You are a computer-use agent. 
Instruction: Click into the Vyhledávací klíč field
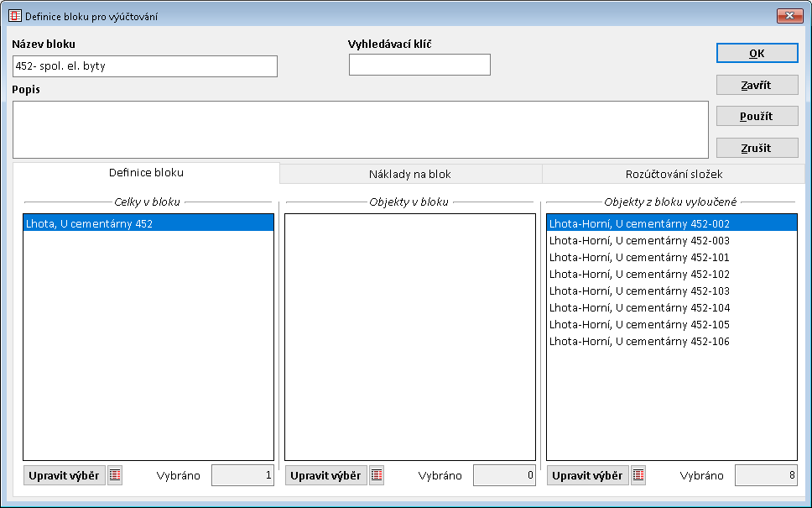tap(419, 65)
